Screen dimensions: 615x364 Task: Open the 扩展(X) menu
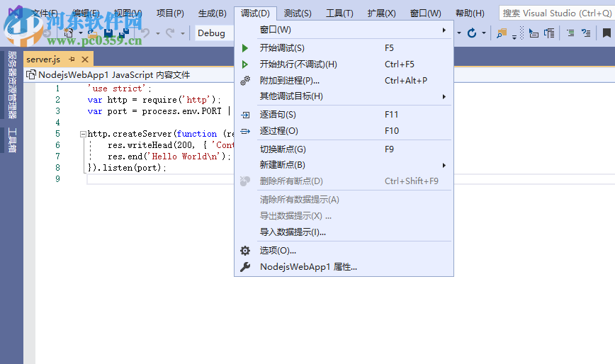(x=382, y=13)
